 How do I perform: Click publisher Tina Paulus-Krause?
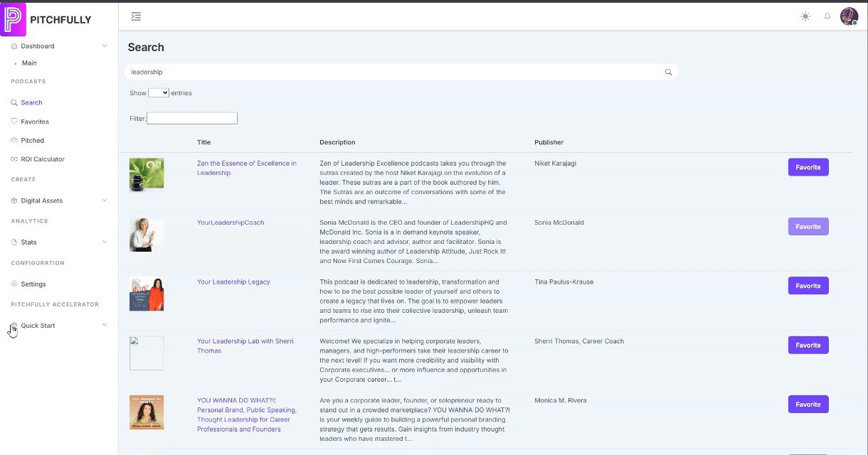563,282
